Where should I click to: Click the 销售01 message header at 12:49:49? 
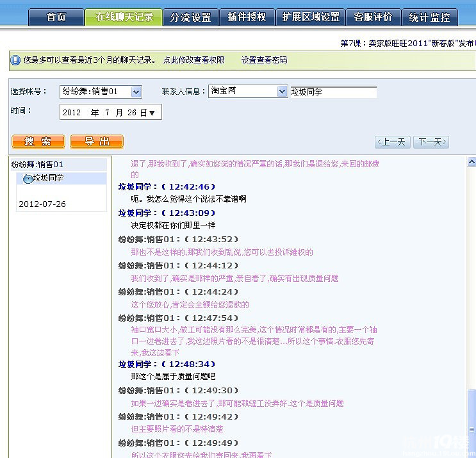pyautogui.click(x=178, y=443)
